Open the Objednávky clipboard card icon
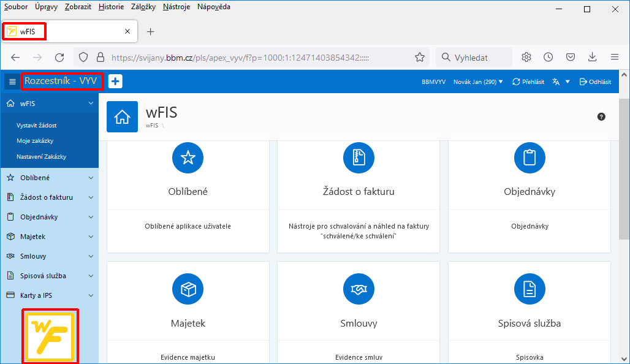The height and width of the screenshot is (364, 630). pyautogui.click(x=529, y=158)
